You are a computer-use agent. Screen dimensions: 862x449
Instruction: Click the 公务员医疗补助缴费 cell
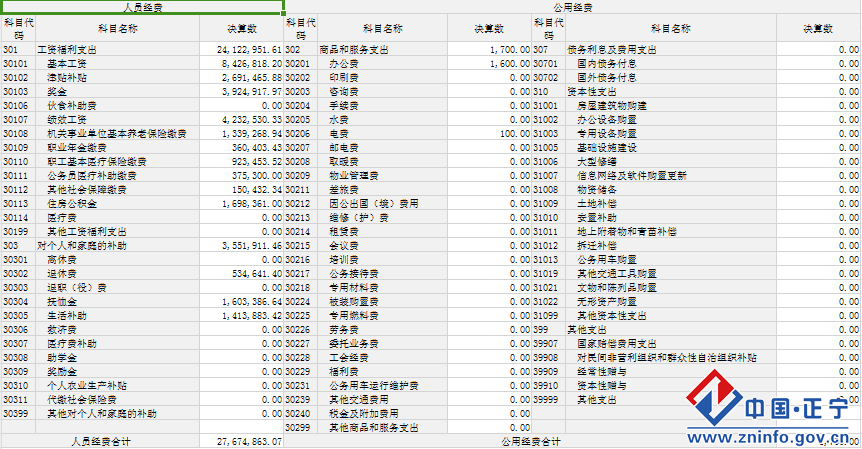[118, 176]
